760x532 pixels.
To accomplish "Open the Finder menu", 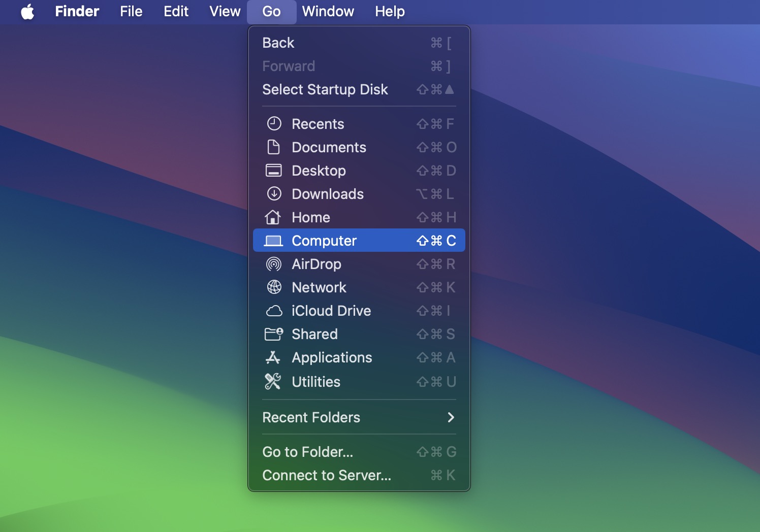I will pyautogui.click(x=77, y=12).
